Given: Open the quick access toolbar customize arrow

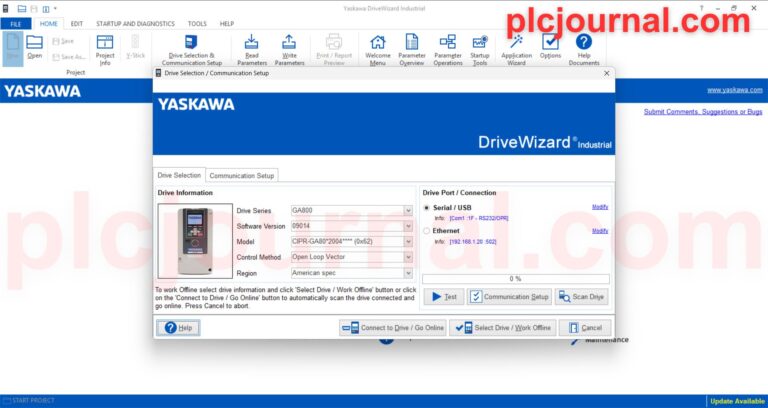Looking at the screenshot, I should click(55, 9).
